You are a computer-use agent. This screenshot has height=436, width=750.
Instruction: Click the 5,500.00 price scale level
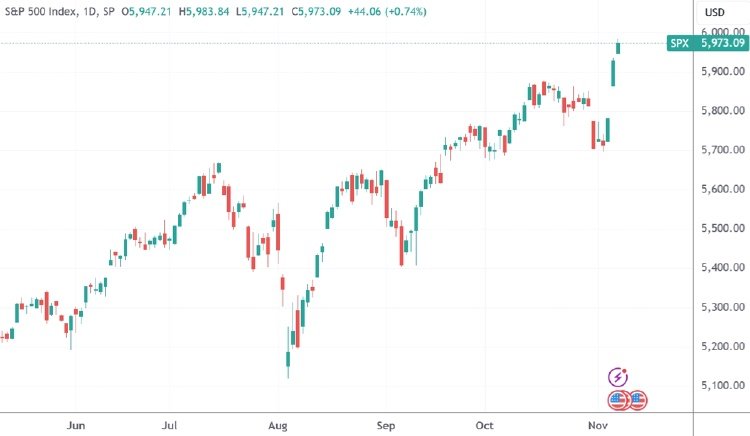pyautogui.click(x=723, y=228)
